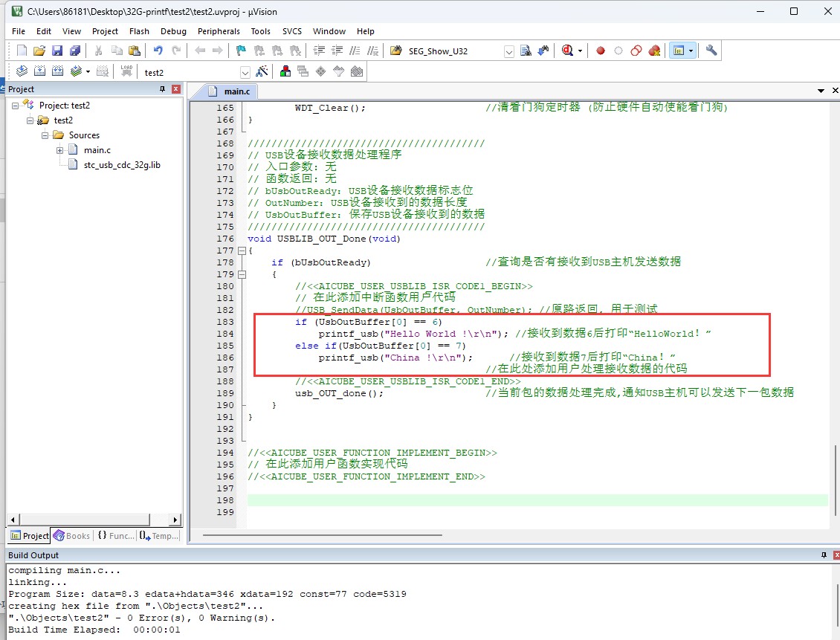Create a new file with the New icon
This screenshot has width=840, height=640.
(x=22, y=51)
